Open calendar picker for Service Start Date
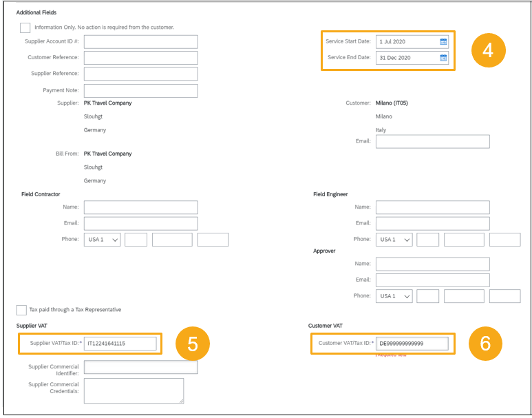The image size is (532, 418). click(x=443, y=42)
